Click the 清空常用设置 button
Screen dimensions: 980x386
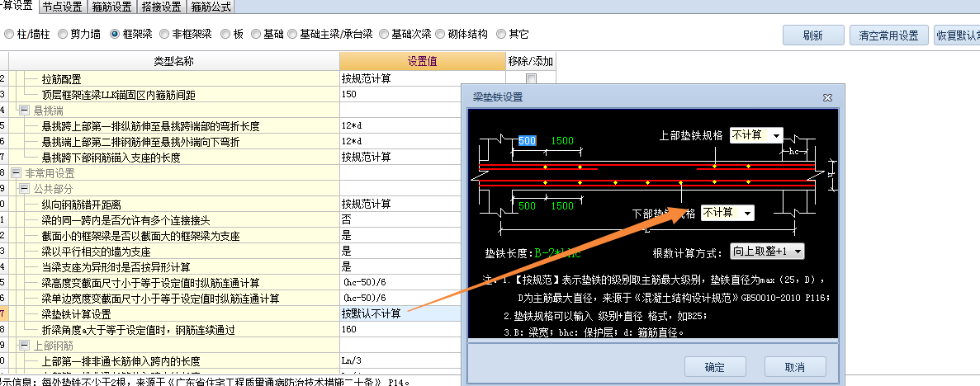888,35
